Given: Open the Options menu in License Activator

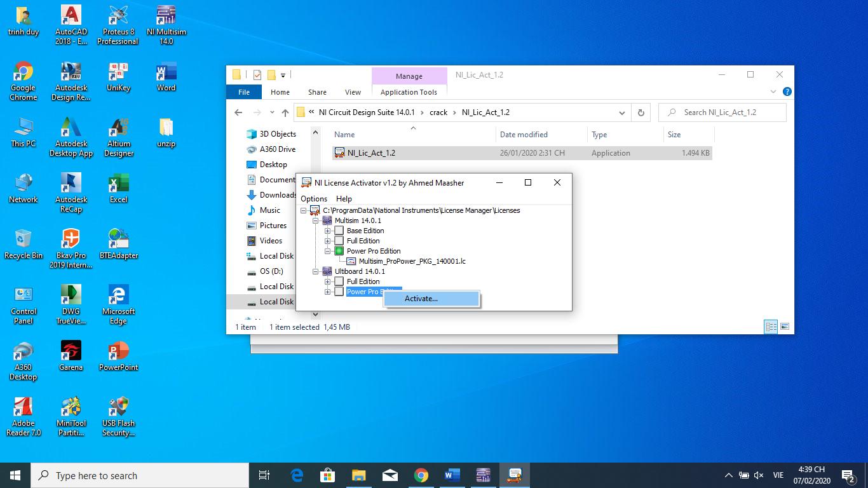Looking at the screenshot, I should click(x=314, y=199).
